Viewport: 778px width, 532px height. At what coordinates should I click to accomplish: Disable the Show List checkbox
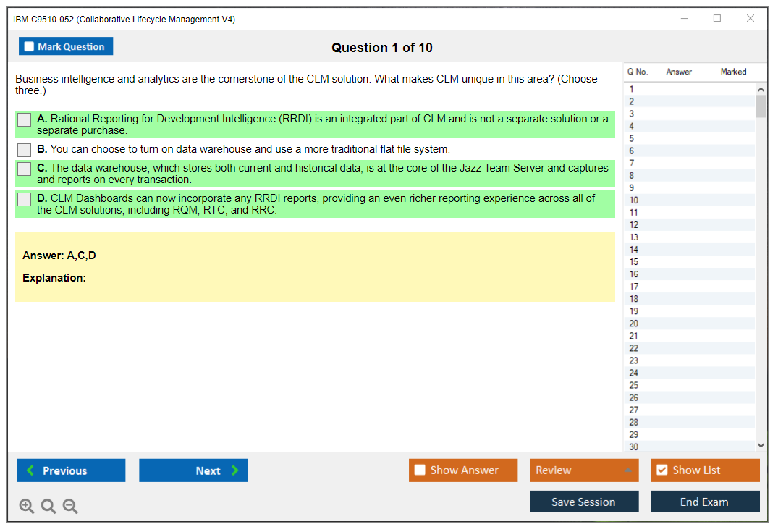tap(661, 470)
